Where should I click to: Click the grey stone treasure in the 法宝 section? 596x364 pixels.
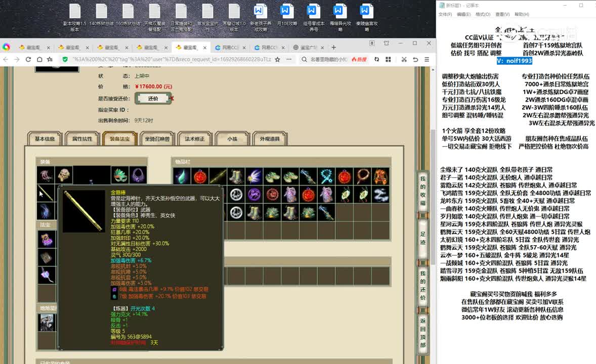(47, 258)
